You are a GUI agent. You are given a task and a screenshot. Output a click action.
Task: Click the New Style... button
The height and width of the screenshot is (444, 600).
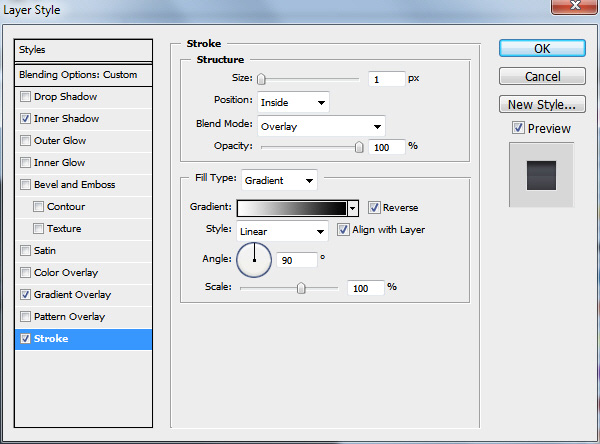click(x=542, y=104)
